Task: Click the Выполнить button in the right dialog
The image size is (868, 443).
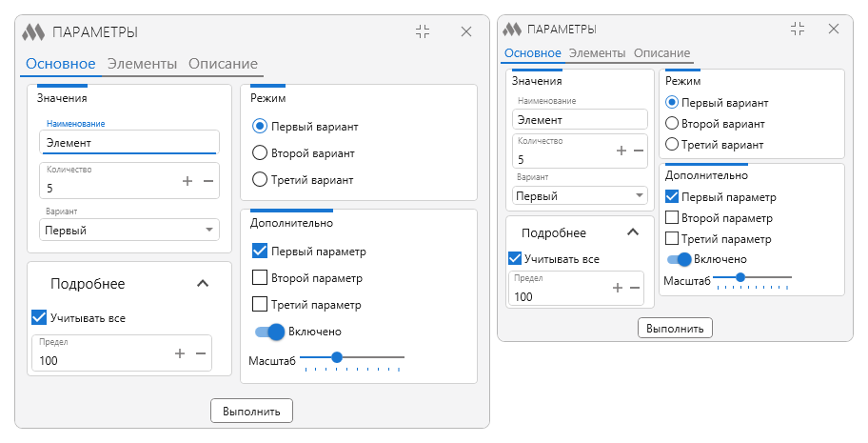Action: pos(675,329)
